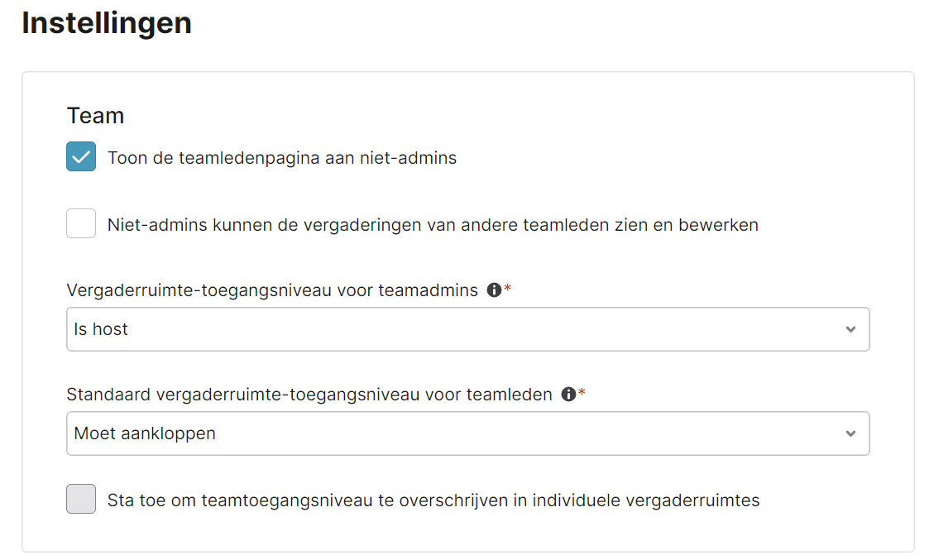Click the 'Standaard vergaderruimte-toegangsniveau voor teamleden' label

[x=309, y=395]
